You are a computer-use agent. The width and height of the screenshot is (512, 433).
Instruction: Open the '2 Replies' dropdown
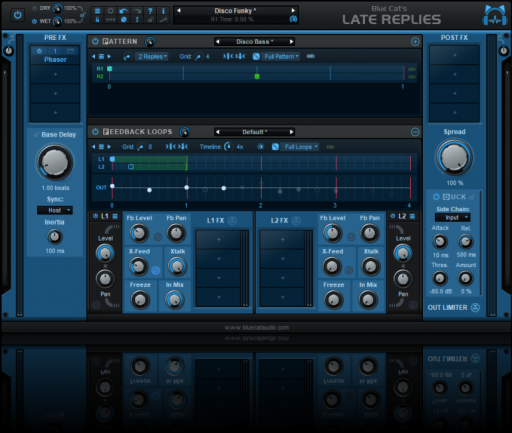152,56
